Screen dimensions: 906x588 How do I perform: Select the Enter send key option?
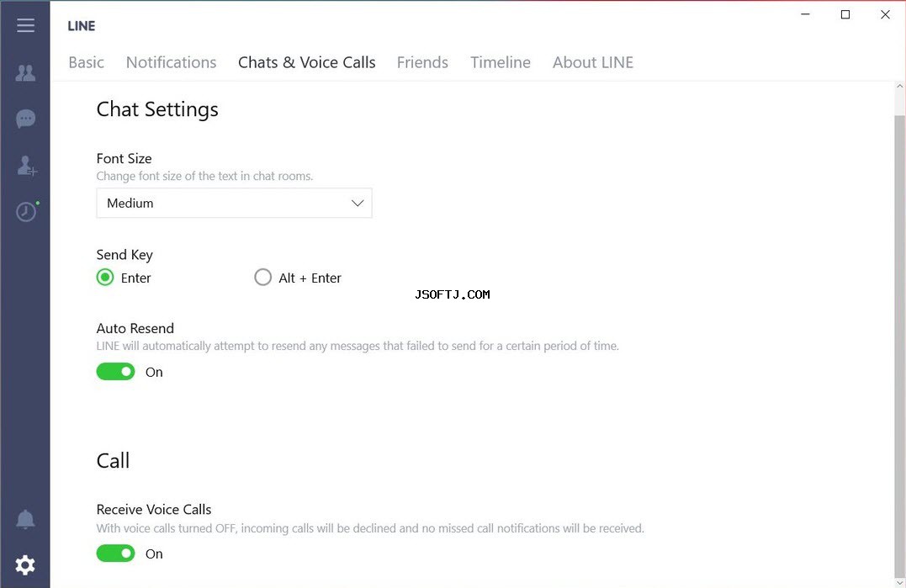[x=105, y=278]
